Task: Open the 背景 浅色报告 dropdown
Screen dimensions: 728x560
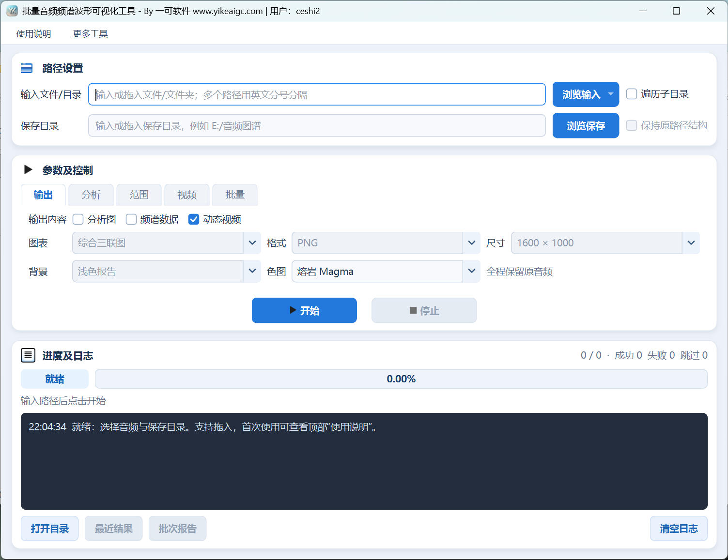Action: 166,271
